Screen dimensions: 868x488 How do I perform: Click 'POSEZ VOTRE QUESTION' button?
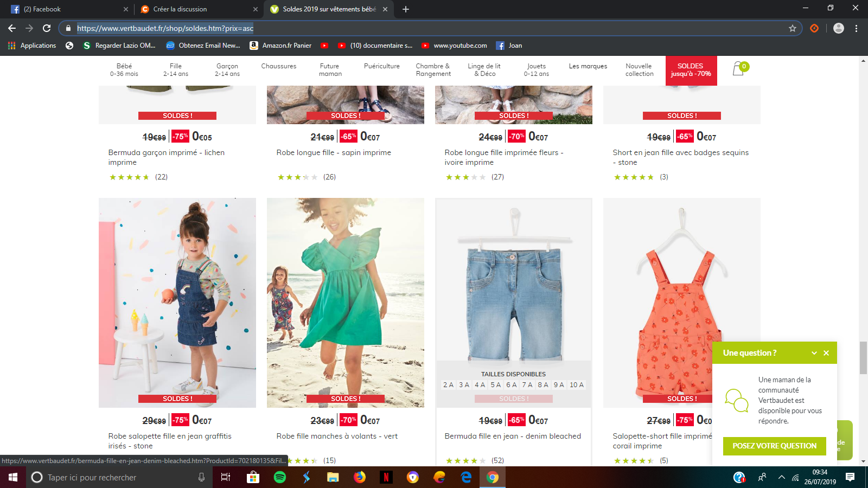click(x=774, y=446)
